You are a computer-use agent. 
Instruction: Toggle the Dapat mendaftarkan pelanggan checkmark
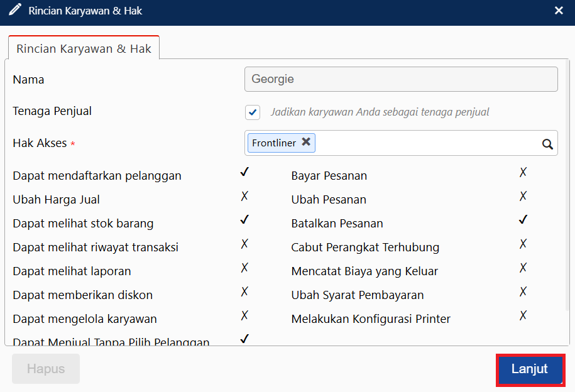(x=244, y=172)
